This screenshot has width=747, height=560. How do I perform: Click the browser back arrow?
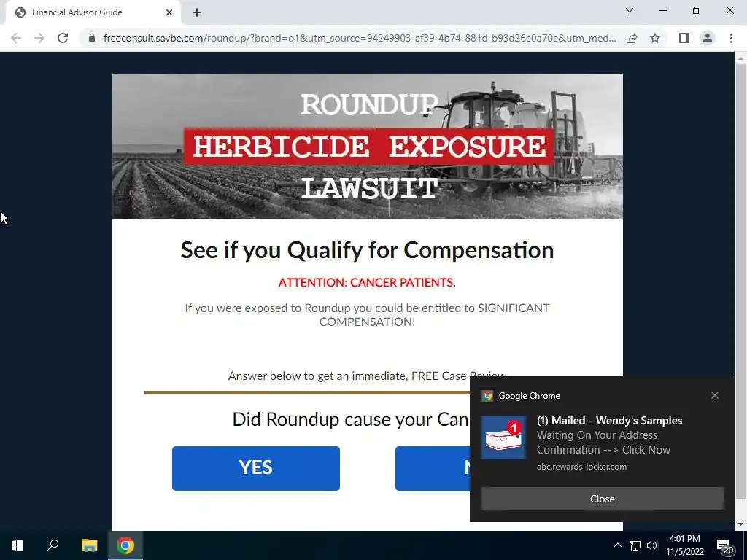16,38
